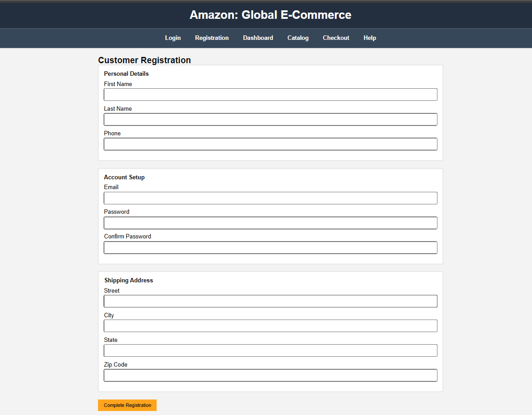Focus the Password input field
Viewport: 532px width, 415px height.
270,223
